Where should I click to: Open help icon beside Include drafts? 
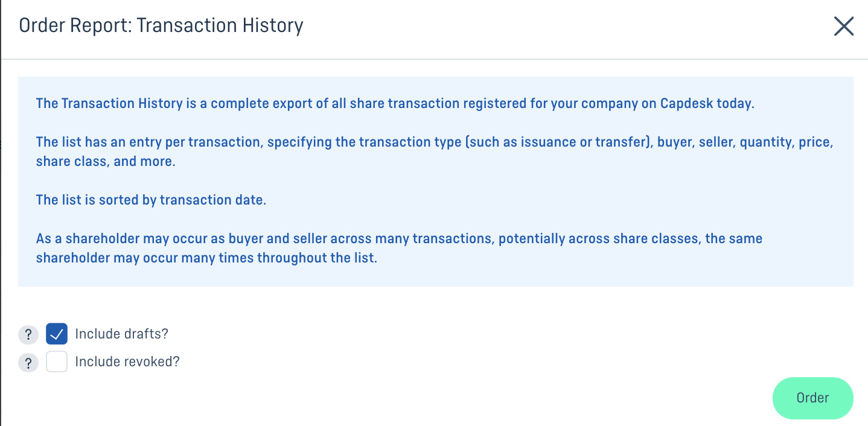click(x=28, y=334)
